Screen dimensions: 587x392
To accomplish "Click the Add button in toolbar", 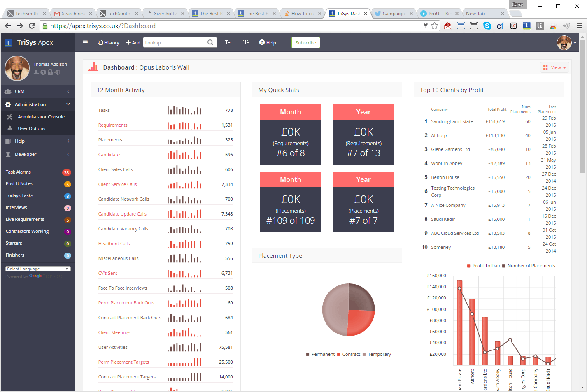I will click(133, 43).
